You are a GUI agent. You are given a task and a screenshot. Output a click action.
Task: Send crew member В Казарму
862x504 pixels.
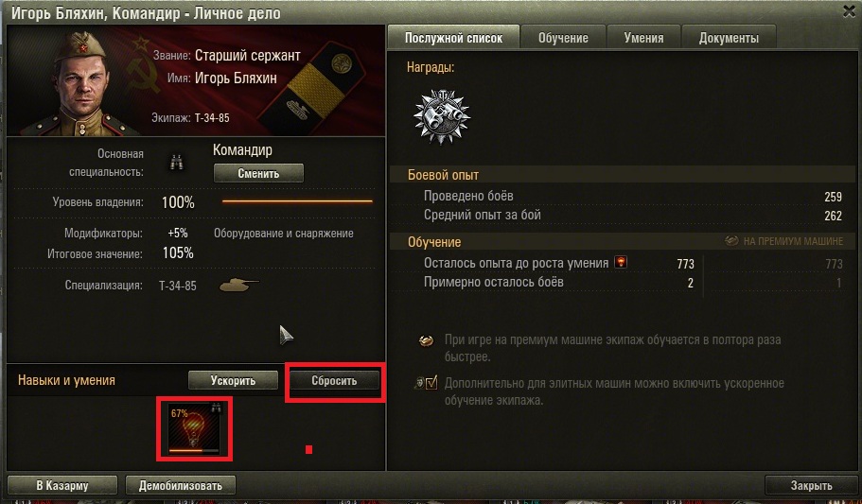(62, 485)
